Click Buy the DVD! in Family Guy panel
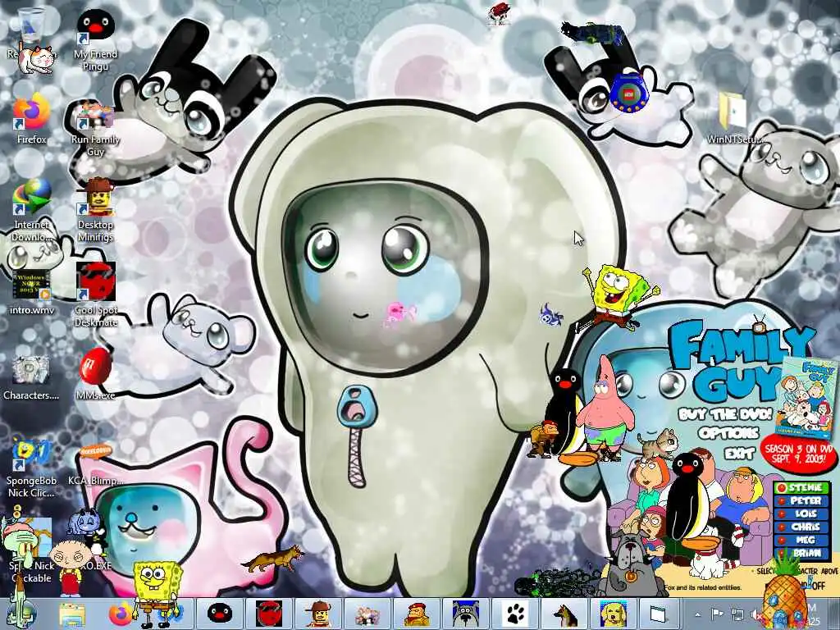840x630 pixels. pos(725,414)
